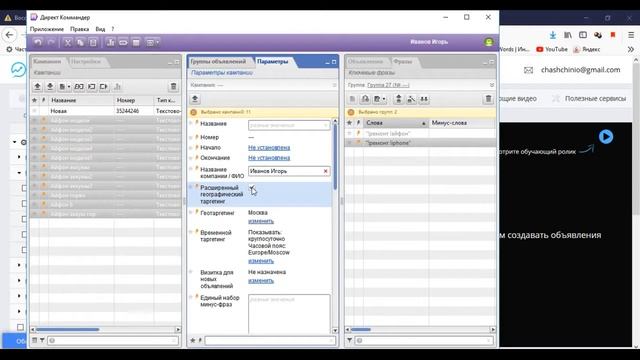Redo action in the purple toolbar
The height and width of the screenshot is (360, 640).
51,42
